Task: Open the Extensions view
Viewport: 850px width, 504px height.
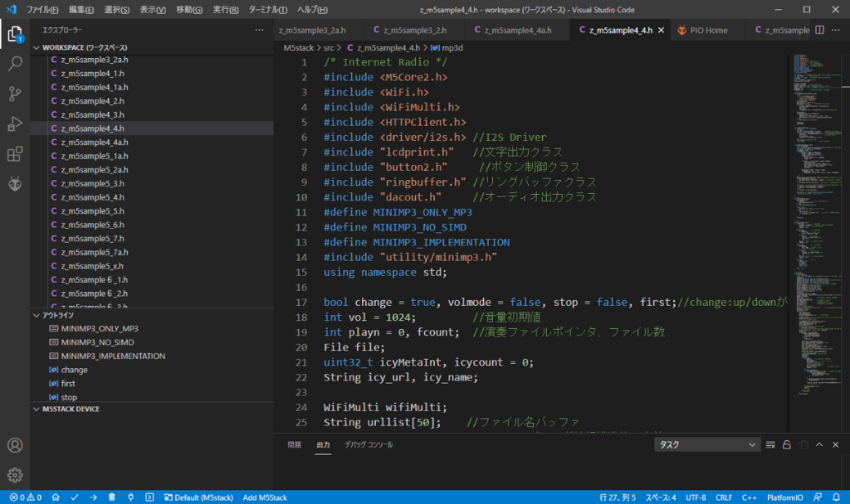Action: [15, 155]
